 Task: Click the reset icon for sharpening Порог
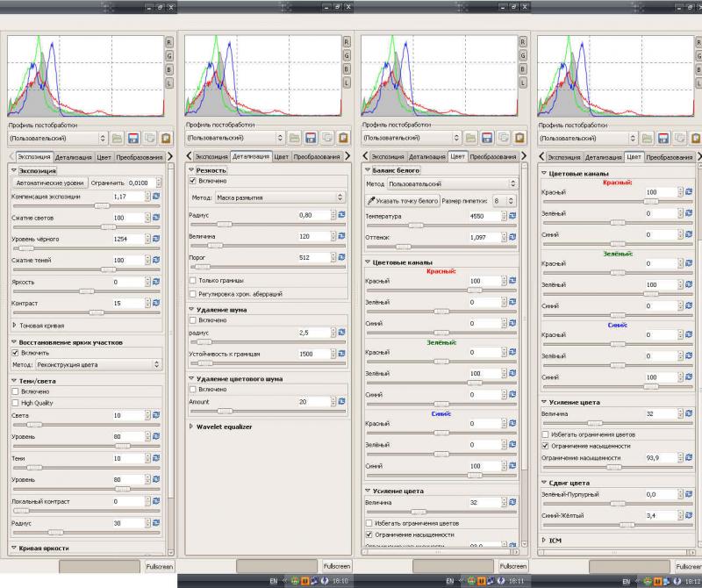[342, 257]
